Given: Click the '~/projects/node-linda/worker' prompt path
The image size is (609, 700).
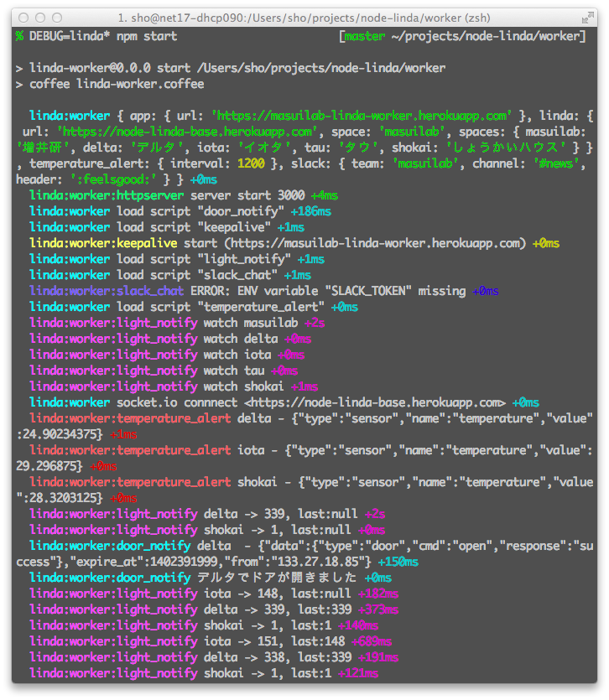Looking at the screenshot, I should tap(485, 36).
